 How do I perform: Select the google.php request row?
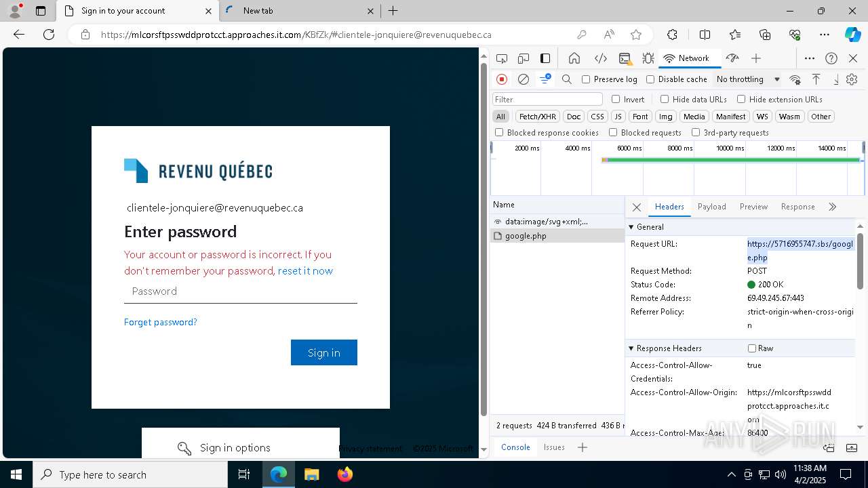pyautogui.click(x=557, y=236)
